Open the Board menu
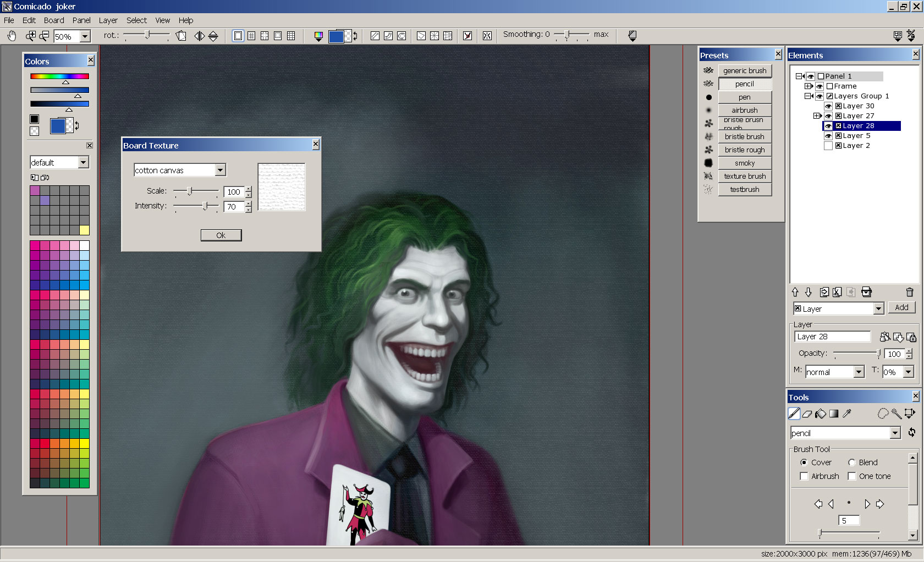 [x=54, y=20]
